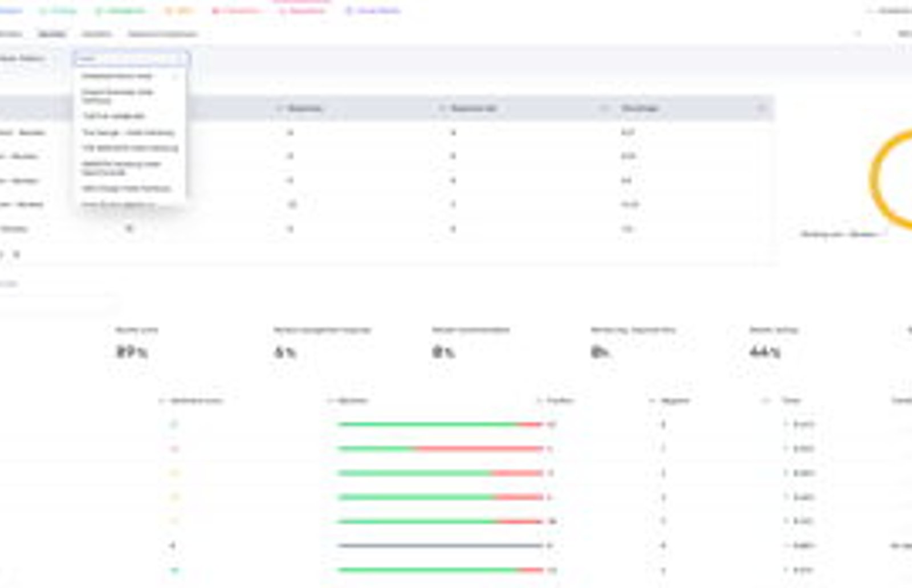Click the progress bar that is mostly red
Screen dimensions: 912x588
tap(440, 449)
